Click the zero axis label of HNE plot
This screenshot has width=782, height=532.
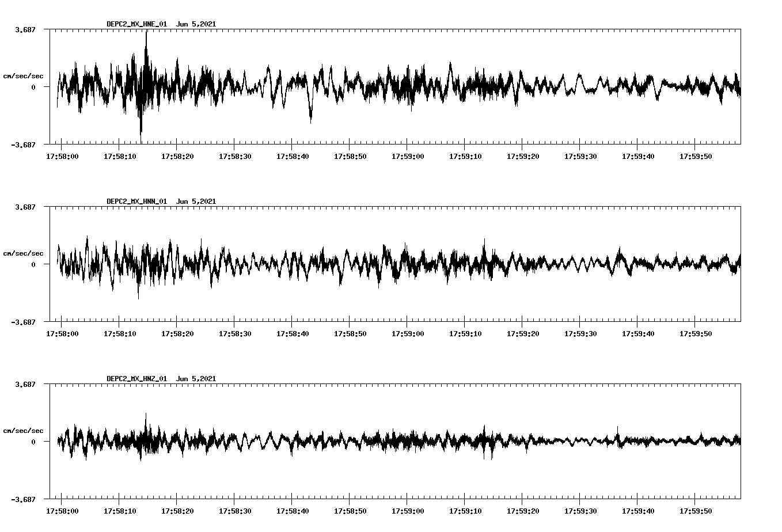(33, 87)
